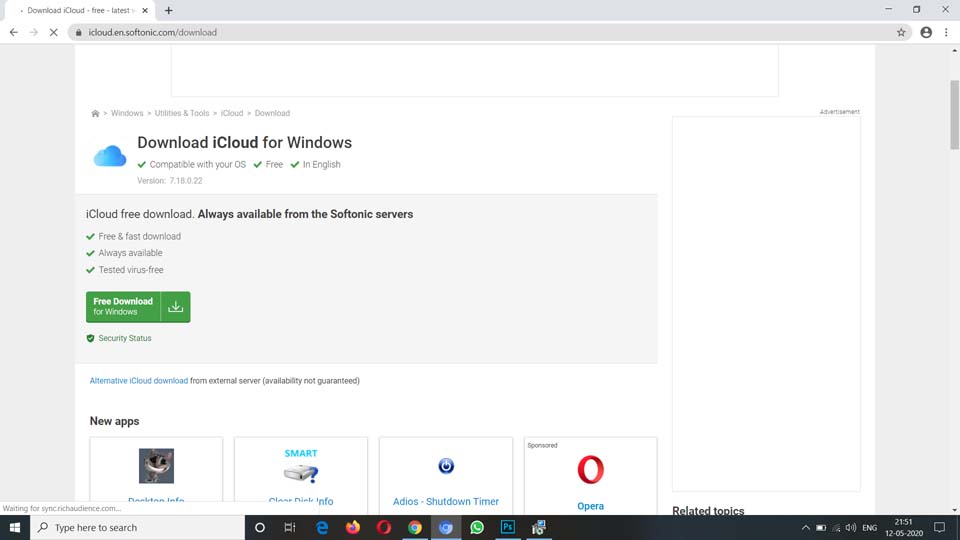
Task: Open the Chrome three-dot menu
Action: pyautogui.click(x=947, y=32)
